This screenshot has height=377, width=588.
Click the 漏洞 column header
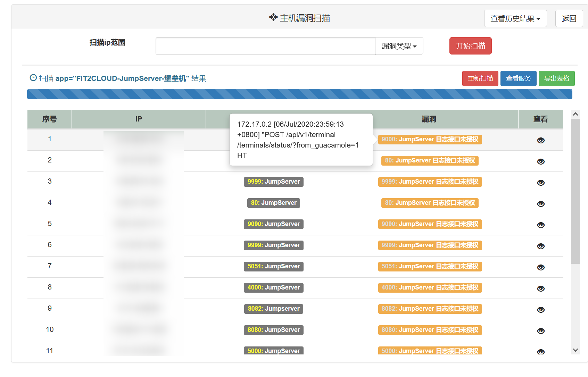click(429, 119)
